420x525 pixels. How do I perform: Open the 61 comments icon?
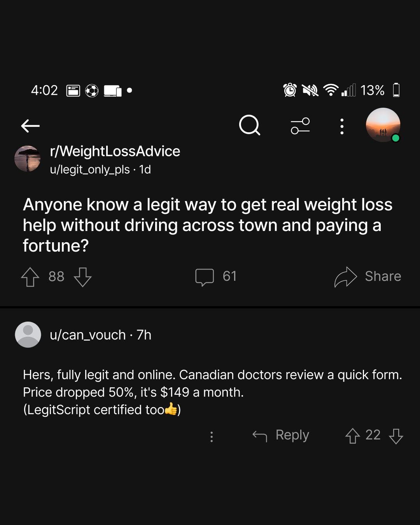(205, 277)
